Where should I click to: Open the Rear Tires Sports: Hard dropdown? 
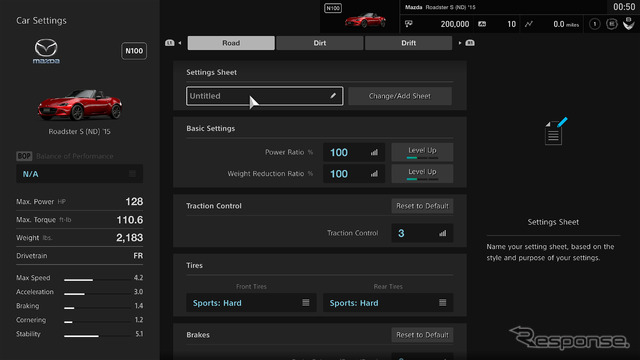(x=388, y=303)
